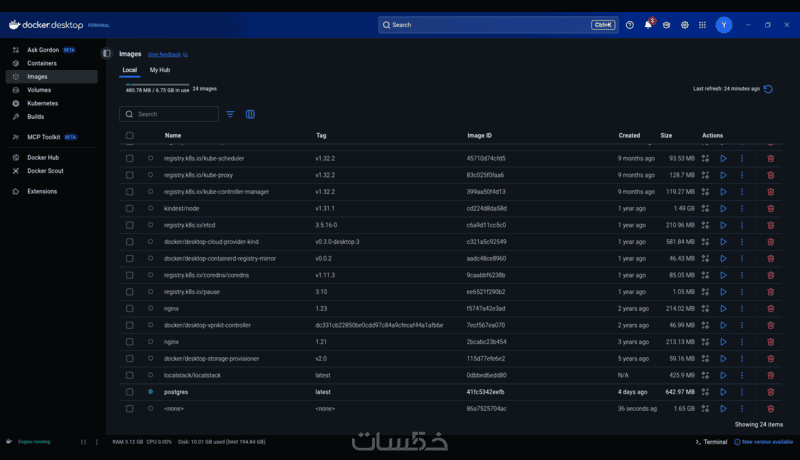This screenshot has height=460, width=800.
Task: Sort by the Created column header
Action: click(629, 136)
